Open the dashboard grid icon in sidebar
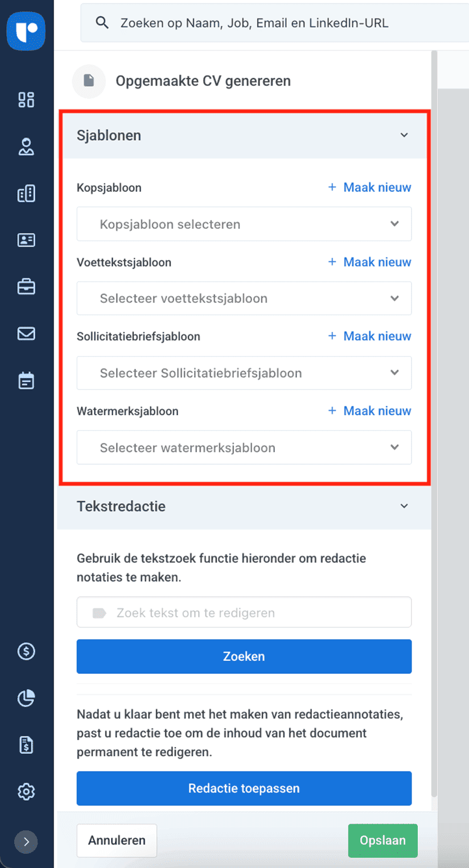Screen dimensions: 469x868 pyautogui.click(x=26, y=100)
